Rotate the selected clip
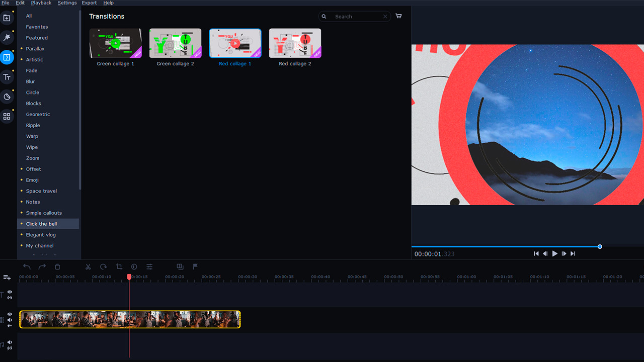 (x=104, y=267)
